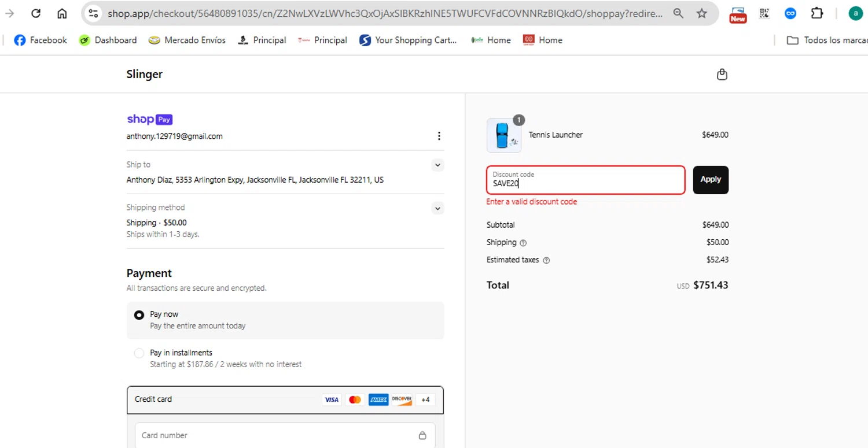Select the Credit card payment header
This screenshot has height=448, width=868.
click(x=285, y=399)
